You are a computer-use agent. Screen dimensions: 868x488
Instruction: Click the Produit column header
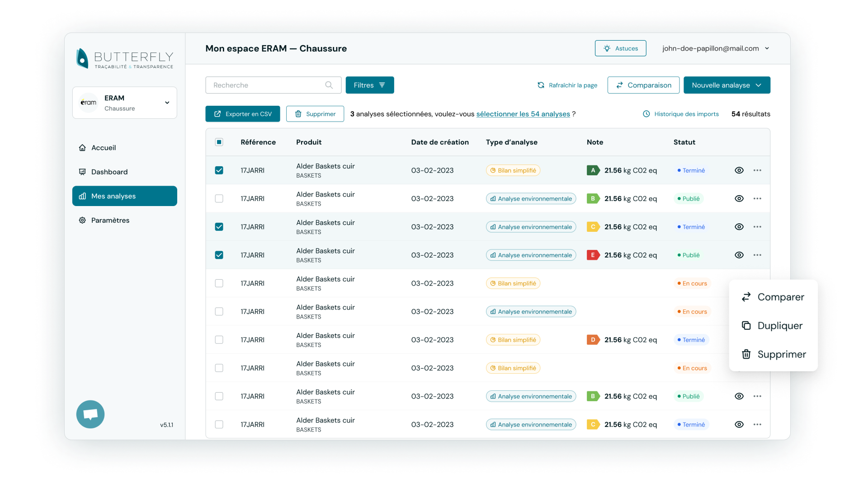pos(309,142)
